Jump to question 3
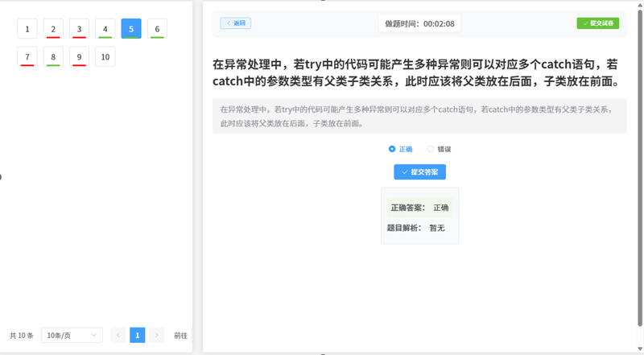This screenshot has height=355, width=644. pyautogui.click(x=79, y=29)
